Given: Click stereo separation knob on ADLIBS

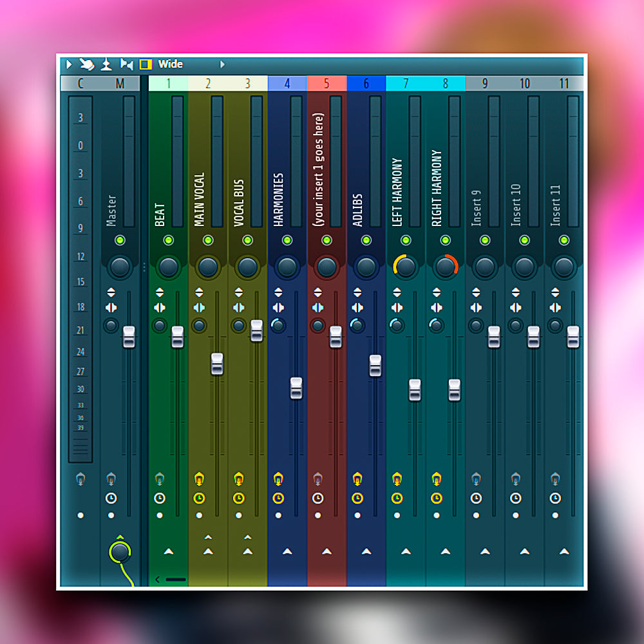Looking at the screenshot, I should click(357, 326).
